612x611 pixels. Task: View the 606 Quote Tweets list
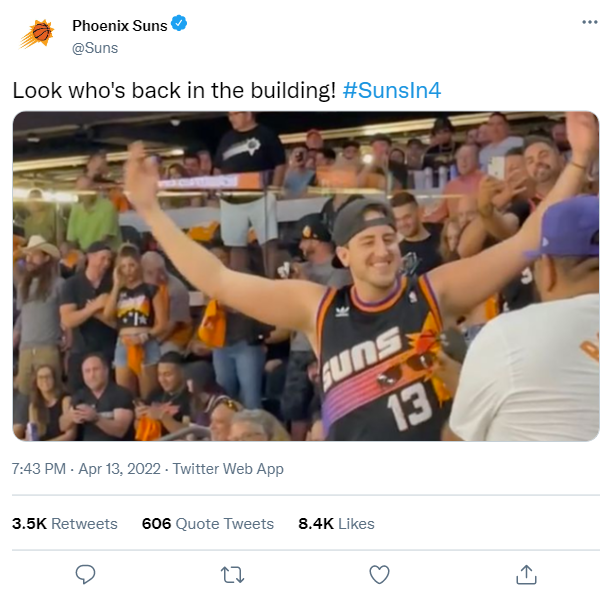click(208, 523)
